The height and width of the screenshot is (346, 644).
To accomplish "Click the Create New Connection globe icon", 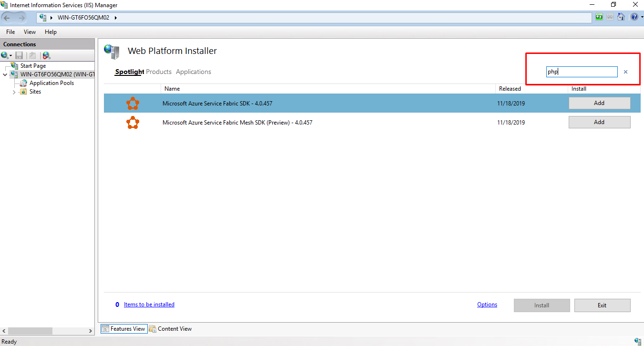I will pyautogui.click(x=5, y=55).
